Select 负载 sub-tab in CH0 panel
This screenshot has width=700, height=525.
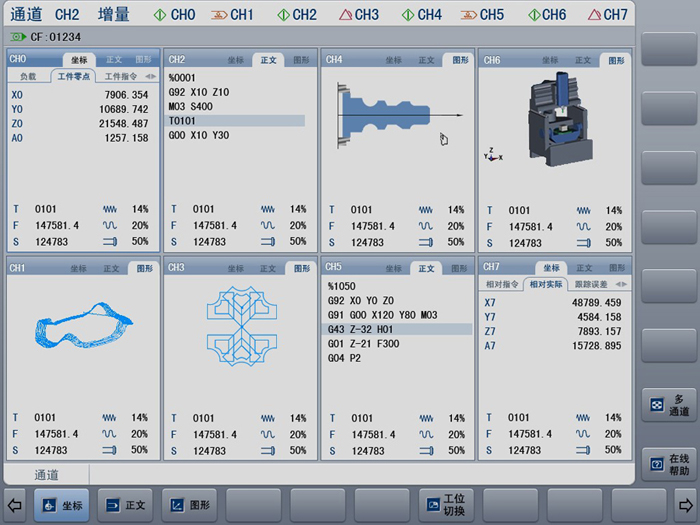28,76
